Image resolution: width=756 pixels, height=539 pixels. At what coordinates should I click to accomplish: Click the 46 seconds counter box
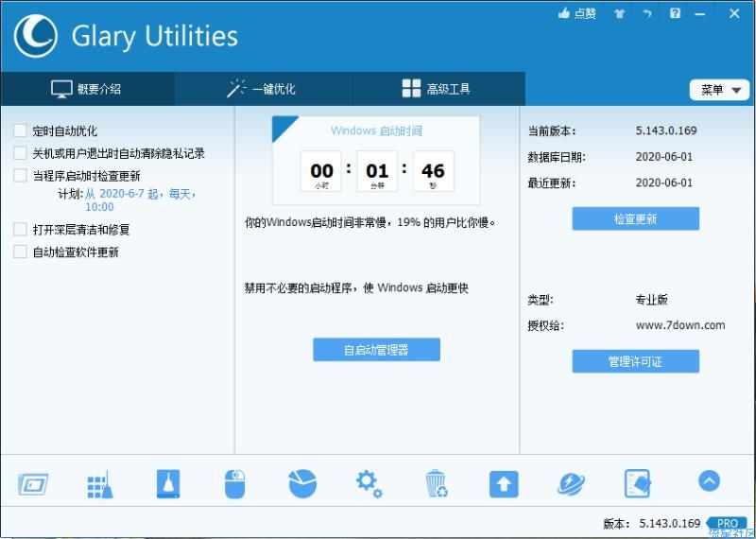[x=433, y=171]
